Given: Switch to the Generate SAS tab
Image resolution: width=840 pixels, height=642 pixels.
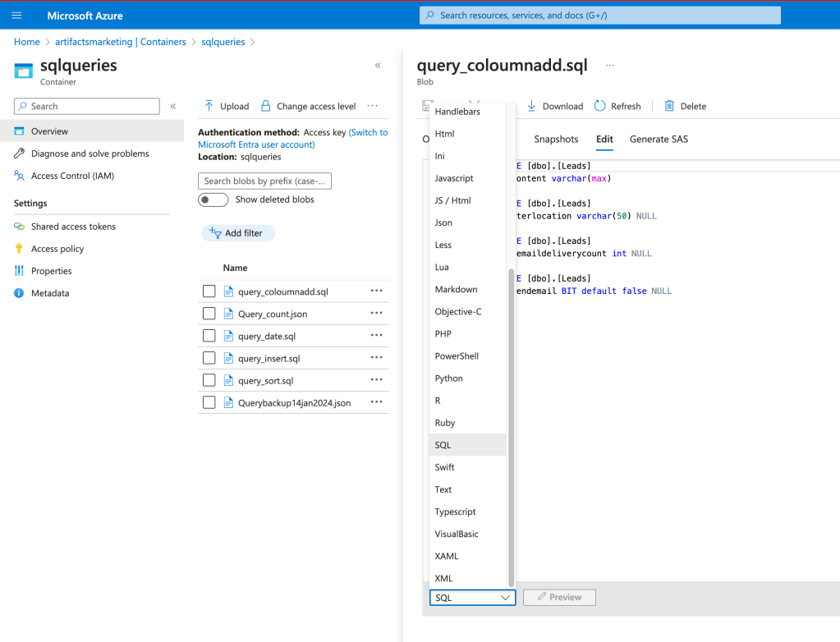Looking at the screenshot, I should pyautogui.click(x=659, y=139).
